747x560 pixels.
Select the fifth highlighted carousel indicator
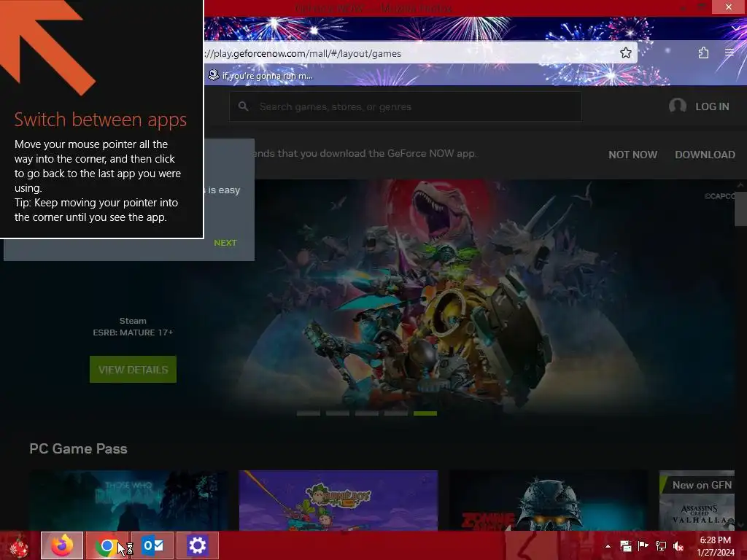(x=425, y=413)
